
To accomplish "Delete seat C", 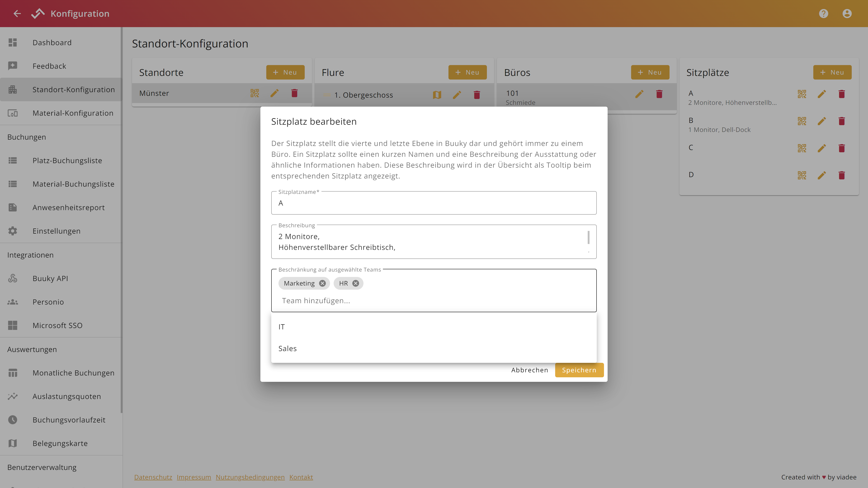I will tap(842, 148).
